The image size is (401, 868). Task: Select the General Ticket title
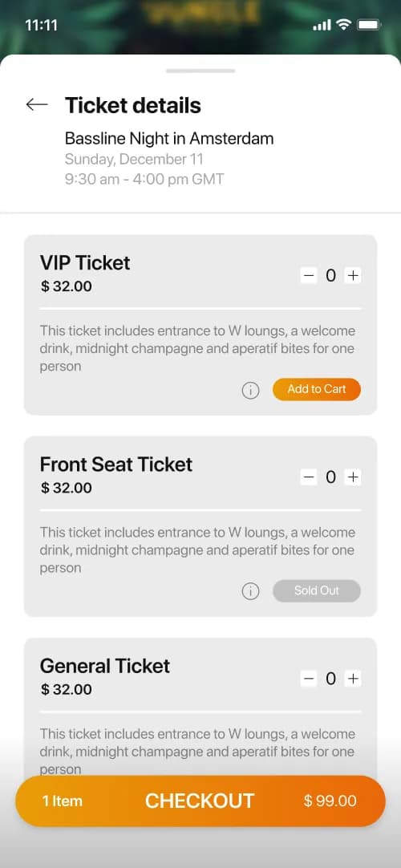coord(105,665)
